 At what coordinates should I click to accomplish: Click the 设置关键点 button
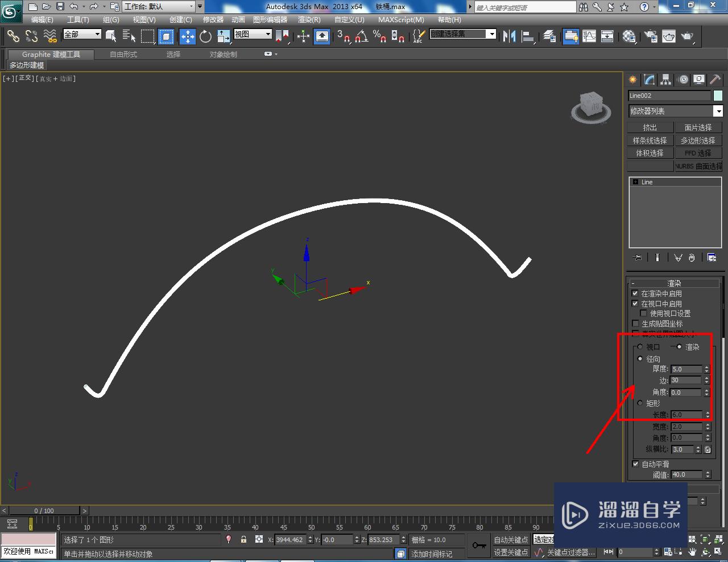511,552
